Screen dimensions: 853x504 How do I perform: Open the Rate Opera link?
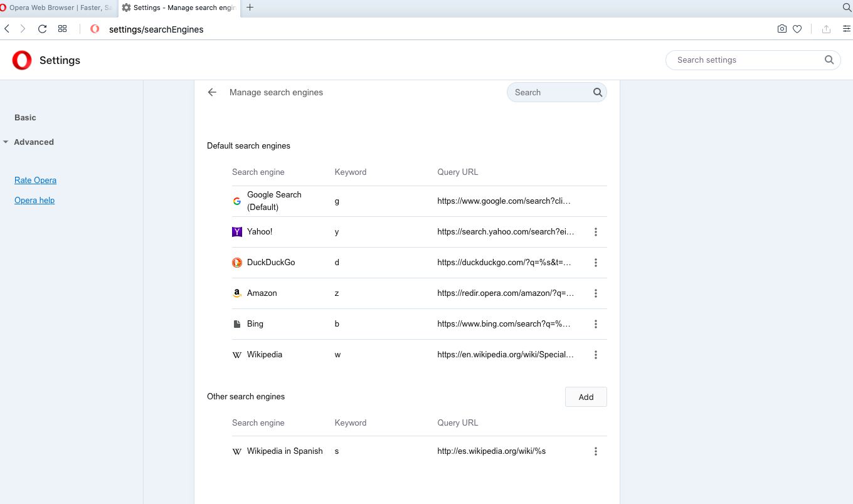(35, 180)
